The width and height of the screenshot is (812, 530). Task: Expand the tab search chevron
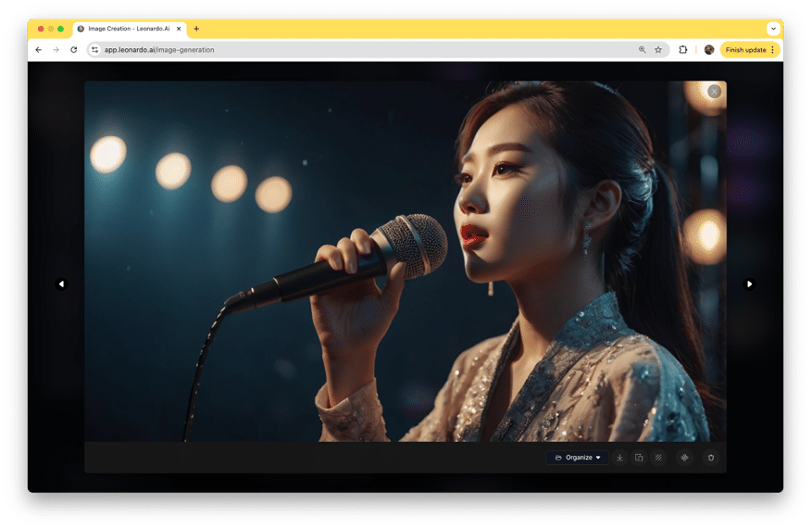click(x=773, y=29)
